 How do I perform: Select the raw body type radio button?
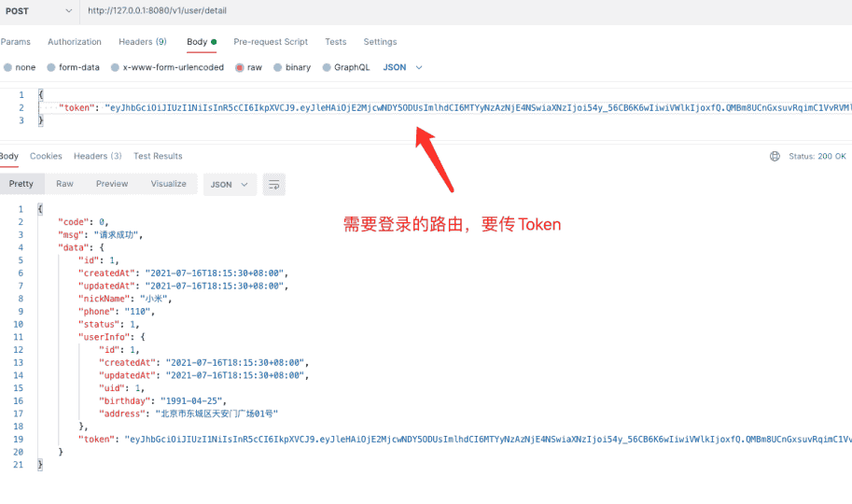coord(240,68)
